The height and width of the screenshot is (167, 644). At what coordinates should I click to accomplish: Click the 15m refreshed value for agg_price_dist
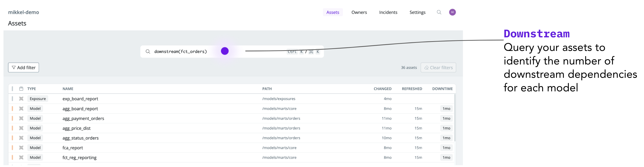pos(418,128)
